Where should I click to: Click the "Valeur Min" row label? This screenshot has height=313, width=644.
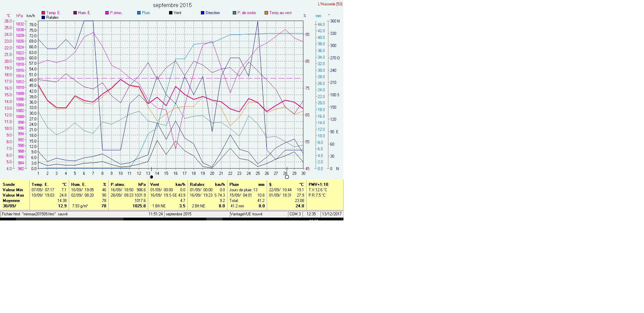click(13, 190)
